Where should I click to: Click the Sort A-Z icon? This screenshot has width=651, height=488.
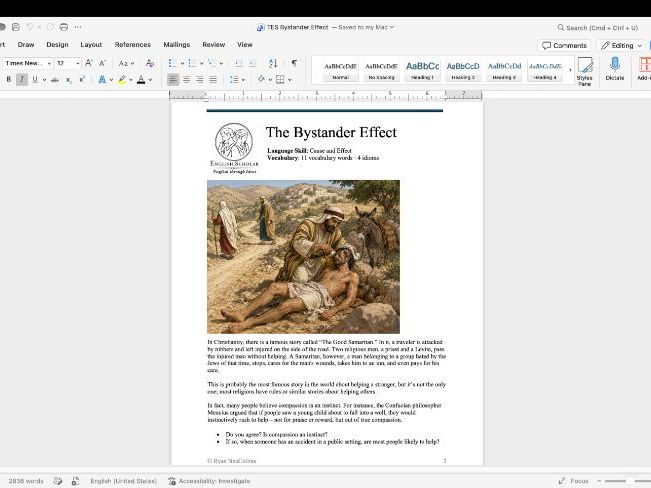point(273,63)
